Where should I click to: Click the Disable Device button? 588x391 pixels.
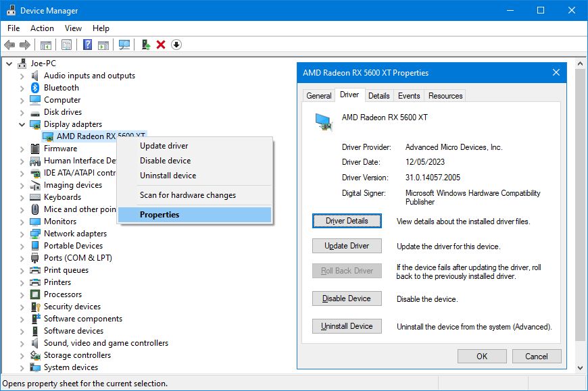click(347, 298)
